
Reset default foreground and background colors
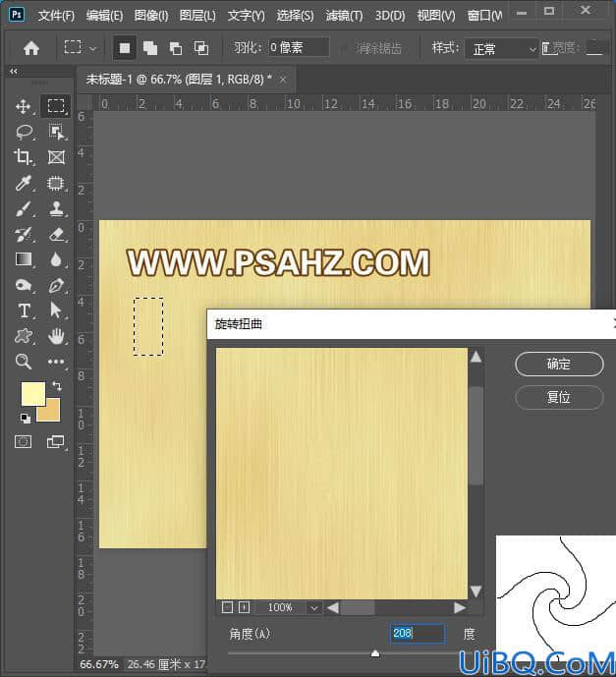(26, 418)
